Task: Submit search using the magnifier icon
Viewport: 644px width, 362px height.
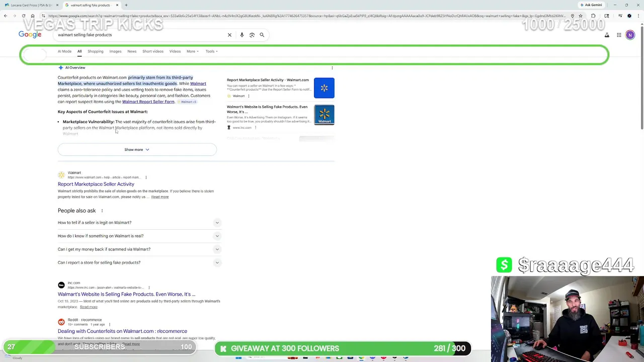Action: [x=262, y=35]
